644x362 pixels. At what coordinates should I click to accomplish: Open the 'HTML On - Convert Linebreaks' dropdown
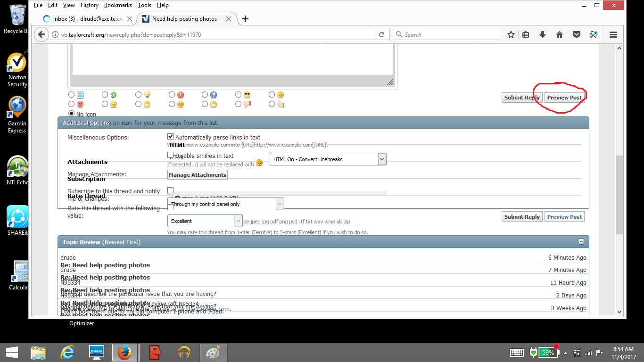pyautogui.click(x=328, y=159)
